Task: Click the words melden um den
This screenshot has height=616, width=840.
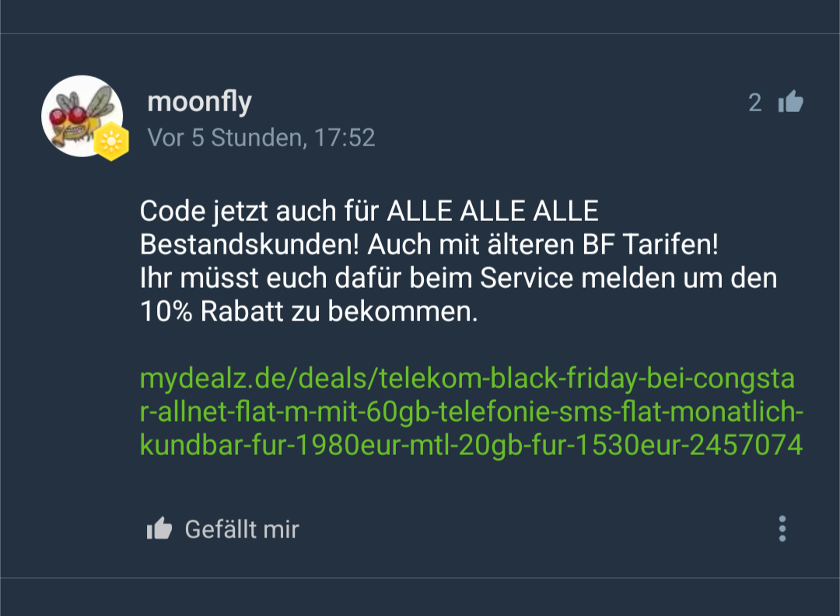Action: 679,278
